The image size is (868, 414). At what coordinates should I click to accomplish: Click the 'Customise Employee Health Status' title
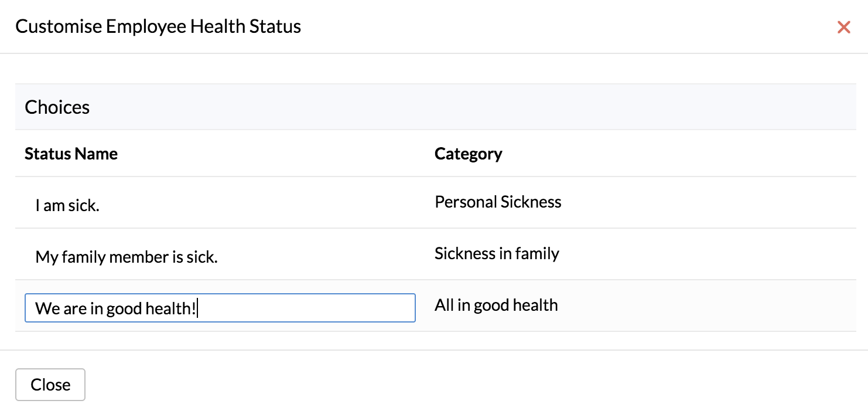pyautogui.click(x=159, y=26)
